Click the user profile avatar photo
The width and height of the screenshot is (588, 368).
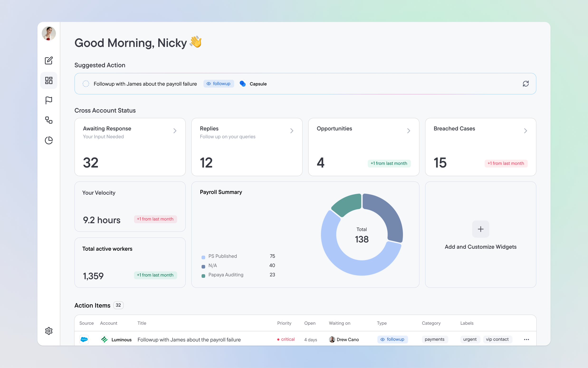pos(49,33)
